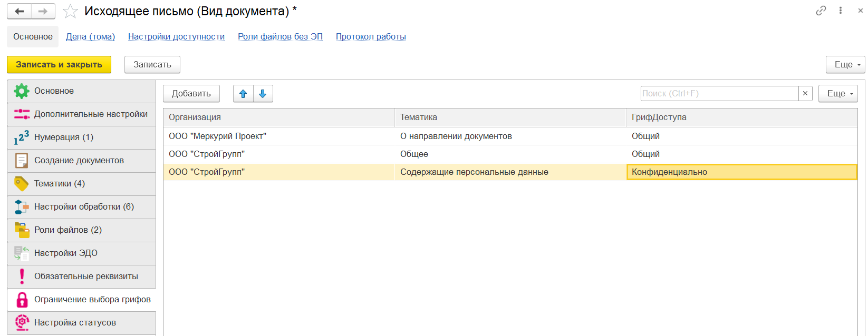Open the top Еще dropdown menu
Screen dimensions: 868x336
[x=845, y=65]
